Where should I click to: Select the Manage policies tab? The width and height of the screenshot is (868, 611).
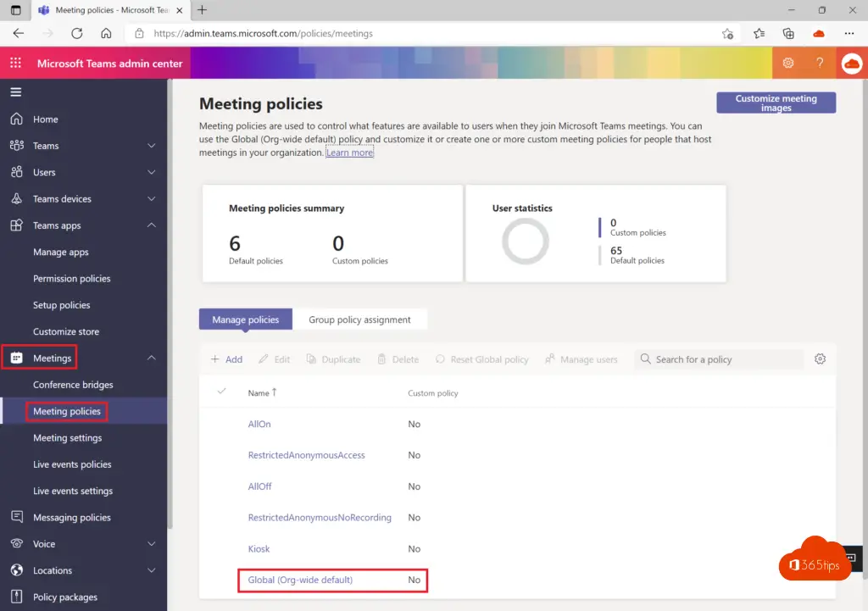click(246, 319)
